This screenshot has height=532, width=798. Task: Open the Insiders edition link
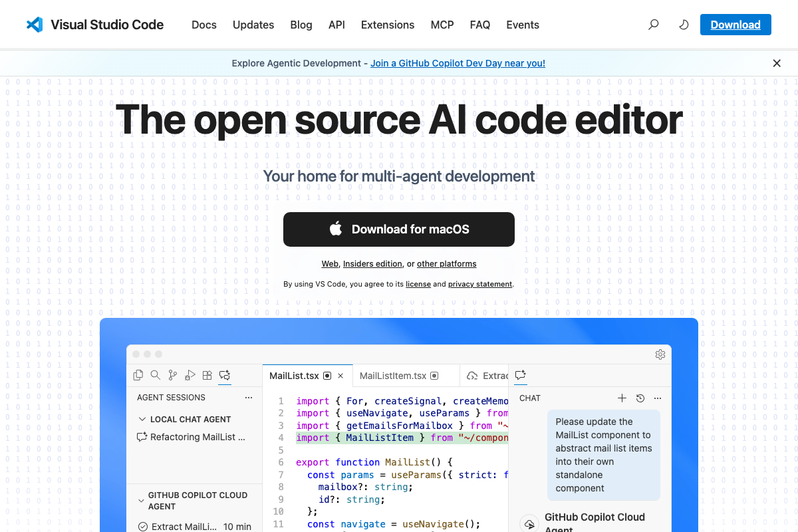[372, 264]
